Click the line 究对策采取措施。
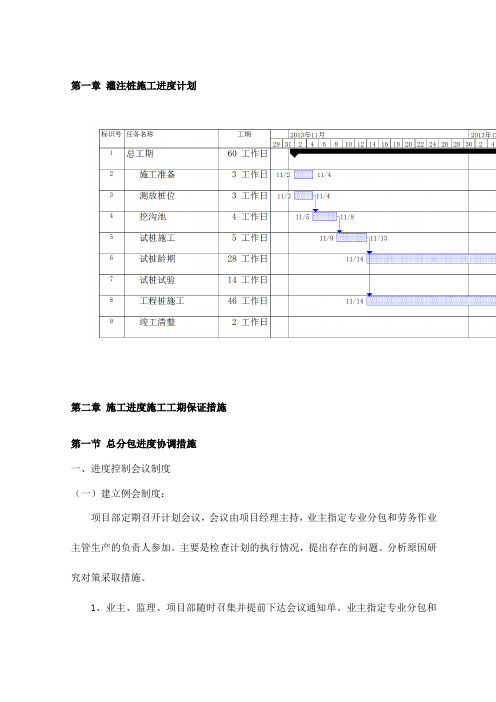This screenshot has height=702, width=496. (x=109, y=578)
